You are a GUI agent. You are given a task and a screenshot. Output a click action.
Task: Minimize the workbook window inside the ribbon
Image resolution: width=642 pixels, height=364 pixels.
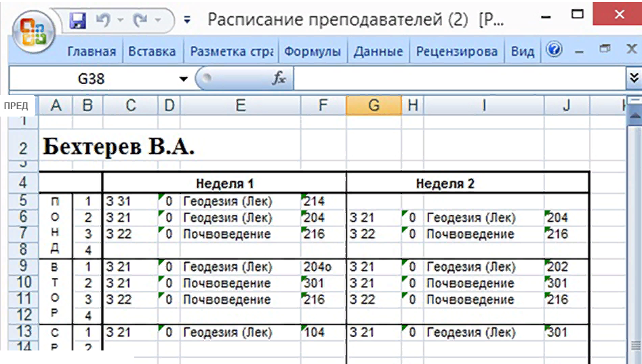(x=579, y=52)
